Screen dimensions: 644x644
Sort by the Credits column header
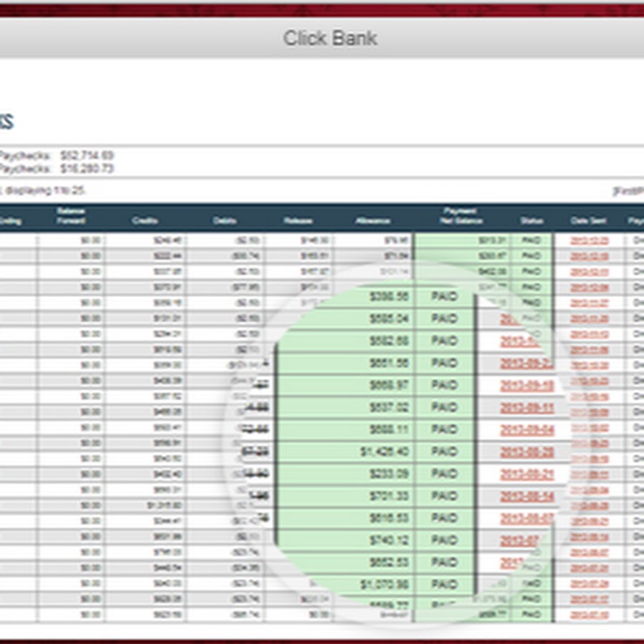click(145, 220)
